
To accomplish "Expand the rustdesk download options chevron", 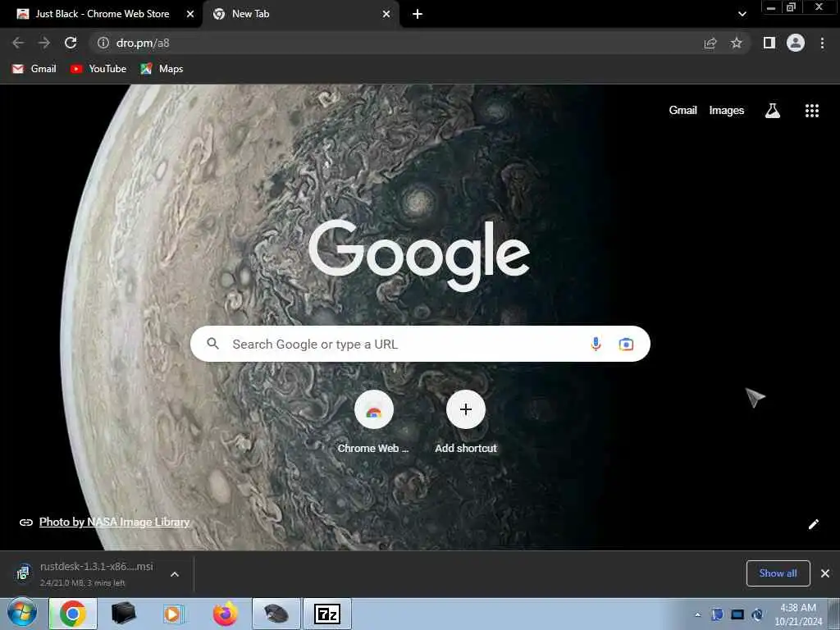I will coord(175,574).
